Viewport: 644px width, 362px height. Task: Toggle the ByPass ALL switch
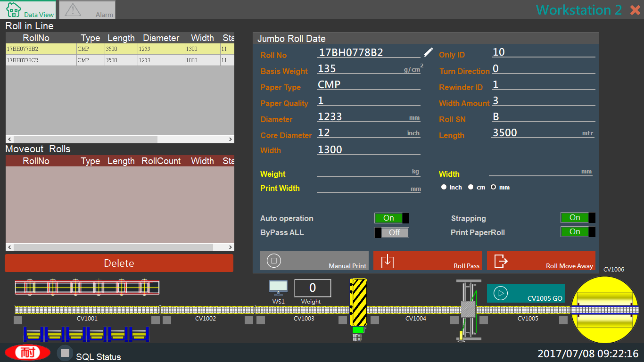[x=391, y=233]
